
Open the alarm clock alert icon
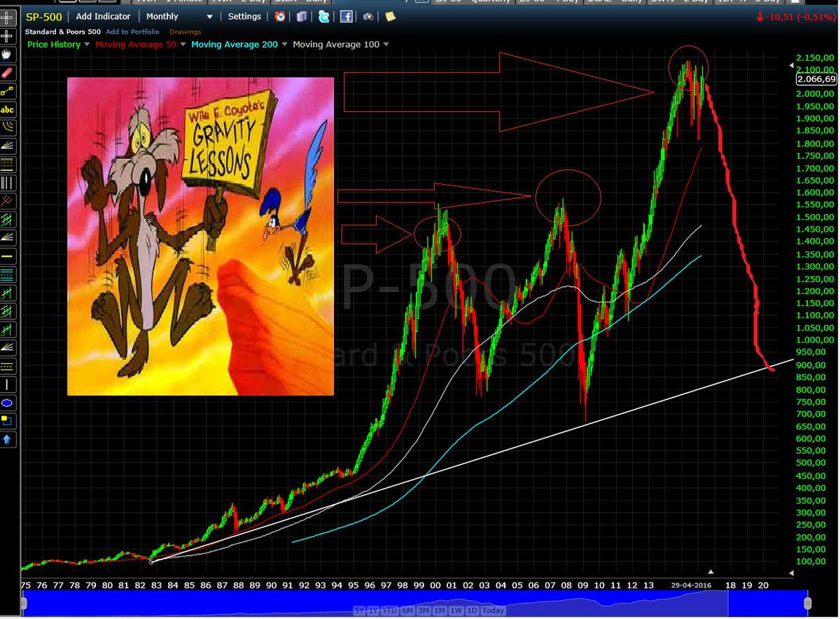(280, 16)
